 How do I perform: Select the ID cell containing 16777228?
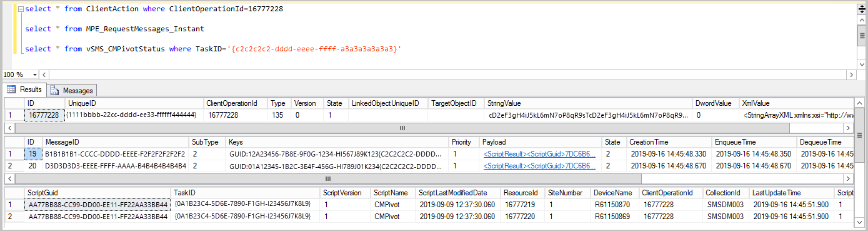(x=44, y=115)
